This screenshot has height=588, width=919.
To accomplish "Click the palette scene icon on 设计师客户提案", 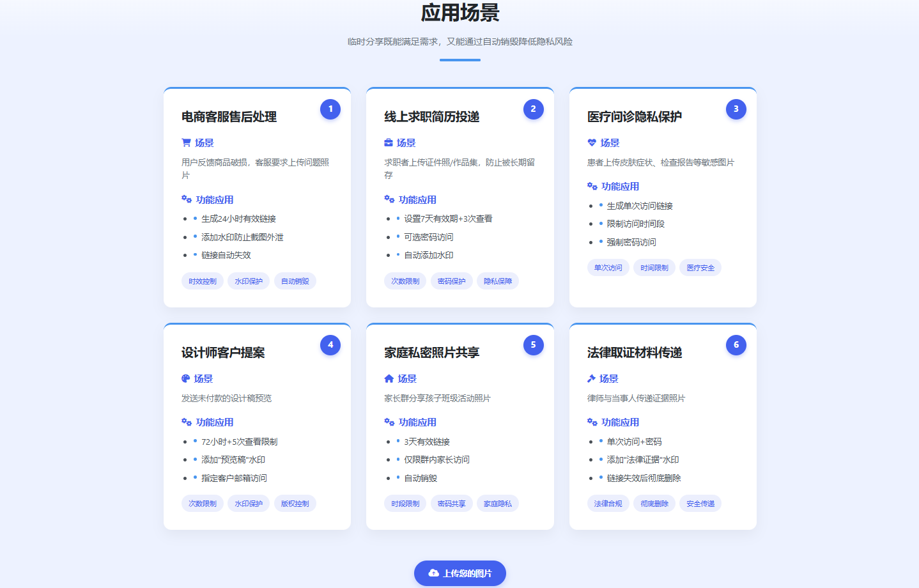I will tap(186, 378).
